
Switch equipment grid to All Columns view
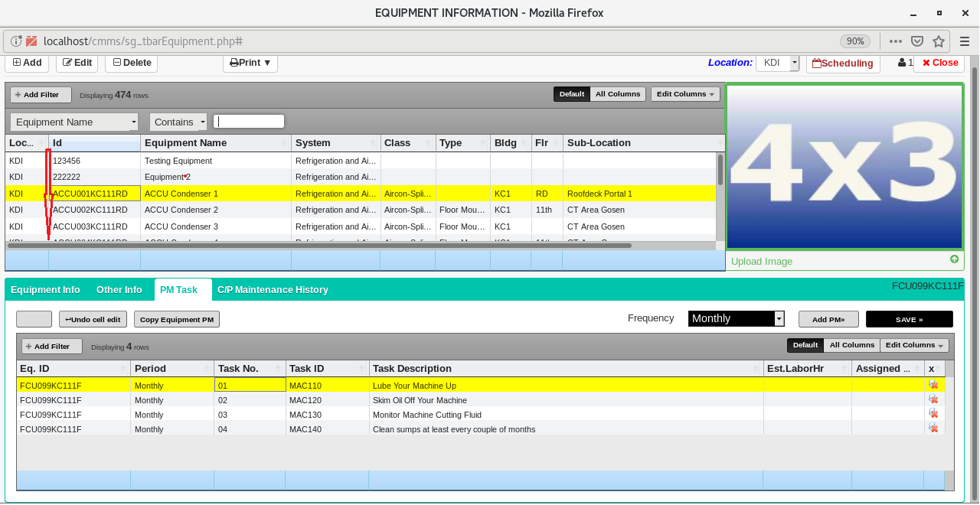pyautogui.click(x=617, y=94)
